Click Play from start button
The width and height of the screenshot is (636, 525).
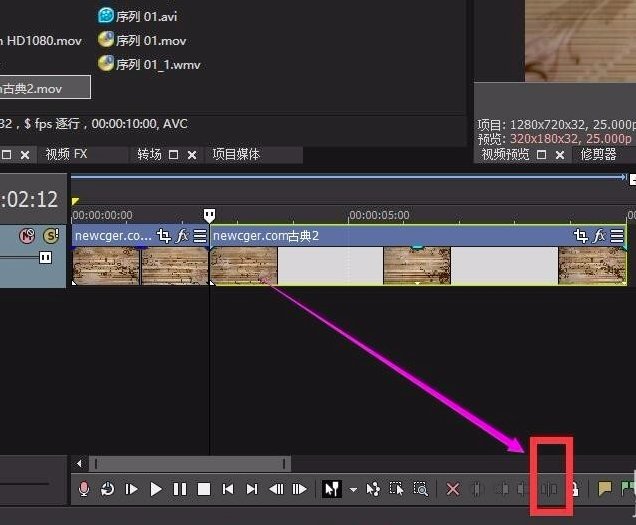[x=131, y=489]
